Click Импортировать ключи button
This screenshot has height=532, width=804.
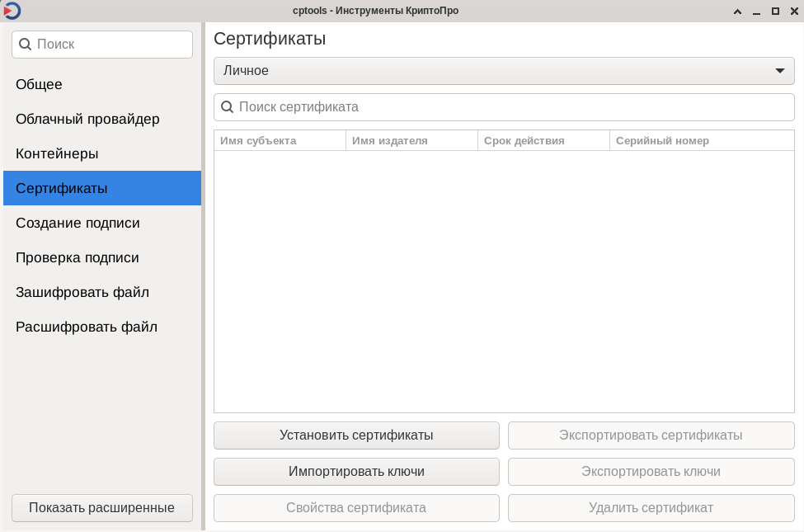pos(356,472)
